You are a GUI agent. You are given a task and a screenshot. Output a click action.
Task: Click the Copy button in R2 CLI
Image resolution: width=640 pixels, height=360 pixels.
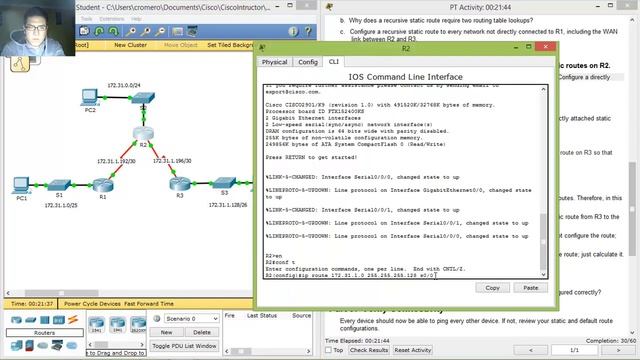click(x=492, y=288)
